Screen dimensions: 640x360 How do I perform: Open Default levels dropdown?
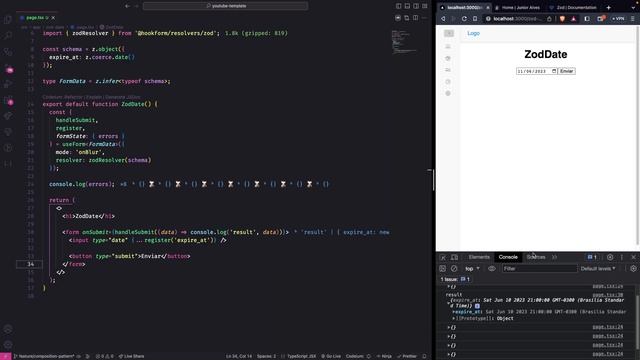tap(598, 269)
